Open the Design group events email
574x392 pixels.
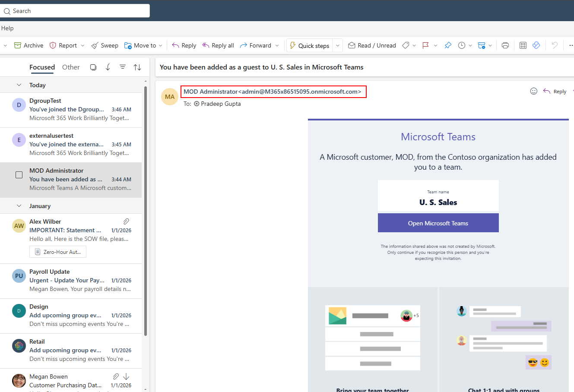point(71,316)
